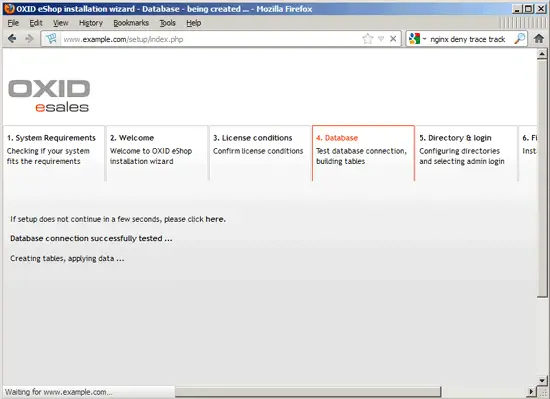Go to the Home page icon
The width and height of the screenshot is (550, 399).
coord(539,39)
